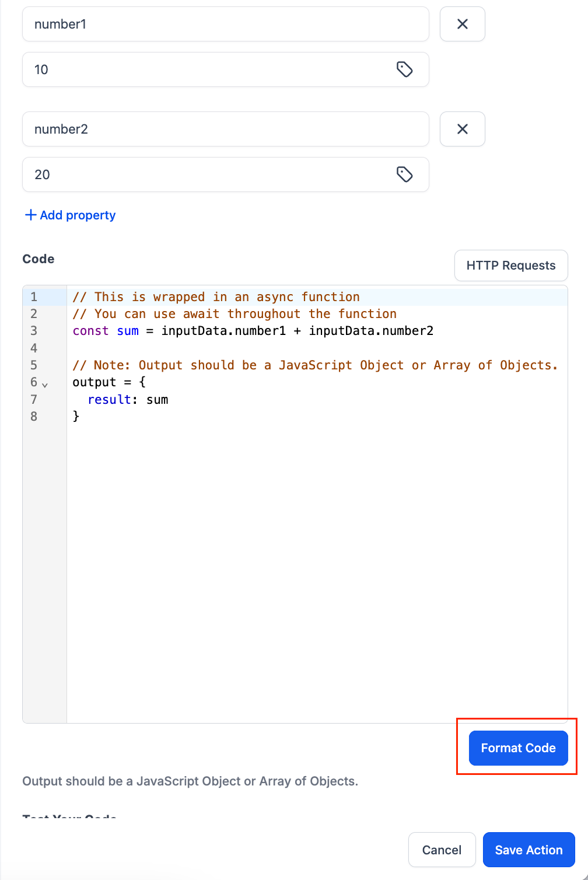Click the first comment line about async function

pos(216,297)
